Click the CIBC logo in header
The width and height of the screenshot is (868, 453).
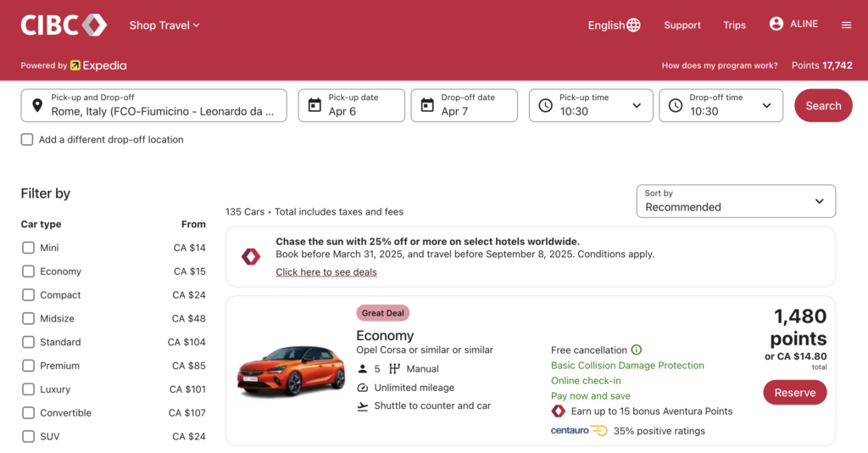click(x=64, y=25)
